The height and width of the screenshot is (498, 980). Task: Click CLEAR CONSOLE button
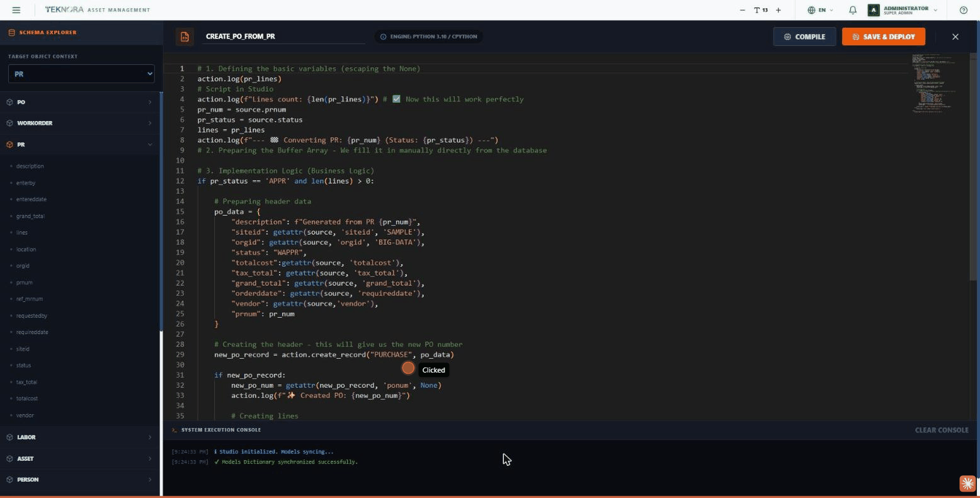942,430
